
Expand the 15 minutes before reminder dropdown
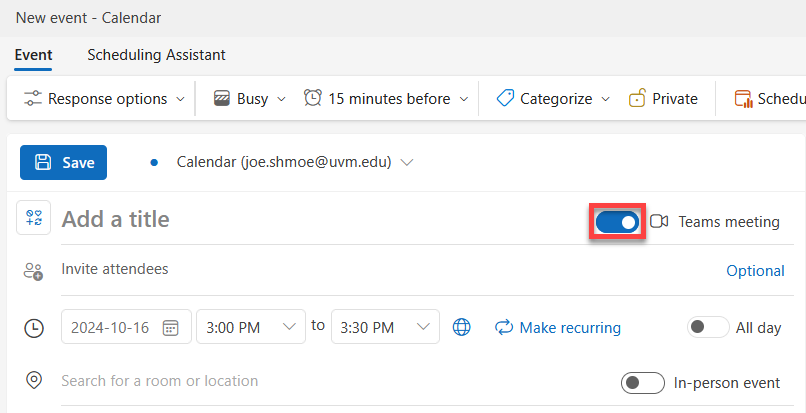click(x=386, y=98)
